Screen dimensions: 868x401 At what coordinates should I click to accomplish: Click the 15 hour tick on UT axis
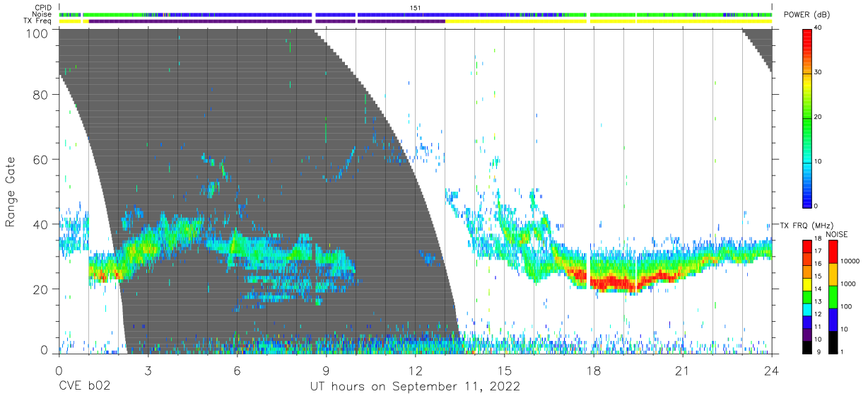[504, 370]
